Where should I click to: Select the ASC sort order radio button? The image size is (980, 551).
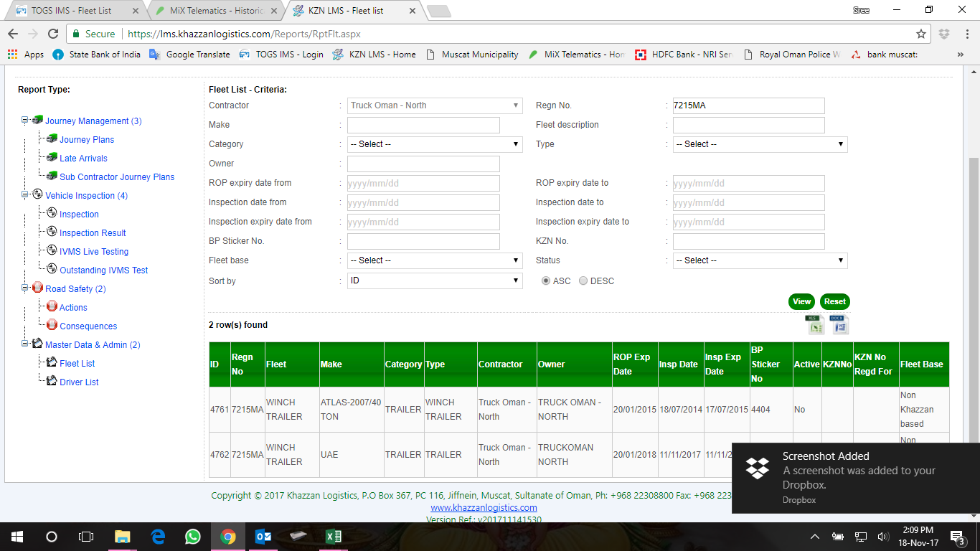[x=546, y=281]
